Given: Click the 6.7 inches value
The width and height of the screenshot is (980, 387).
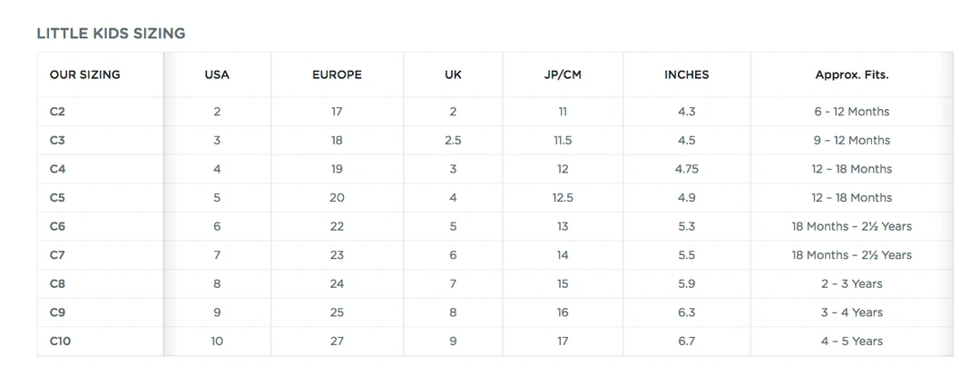Looking at the screenshot, I should tap(686, 341).
